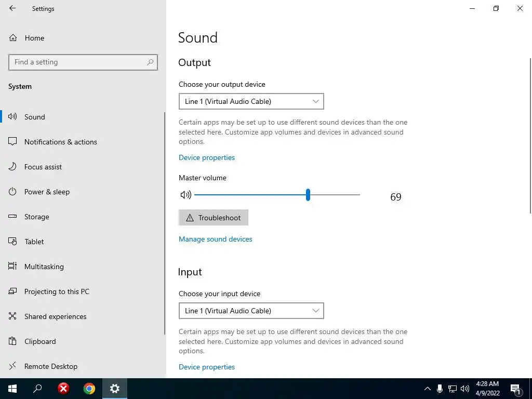Viewport: 532px width, 399px height.
Task: Click the Projecting to this PC icon
Action: 12,291
